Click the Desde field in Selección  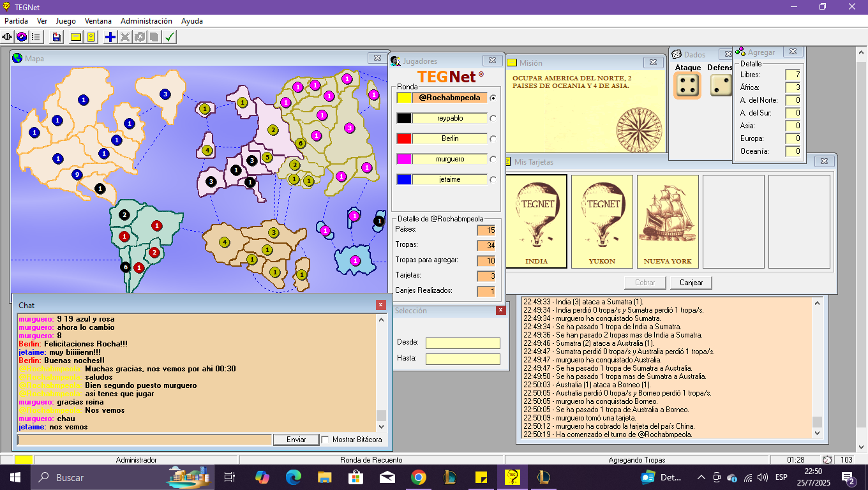click(463, 343)
